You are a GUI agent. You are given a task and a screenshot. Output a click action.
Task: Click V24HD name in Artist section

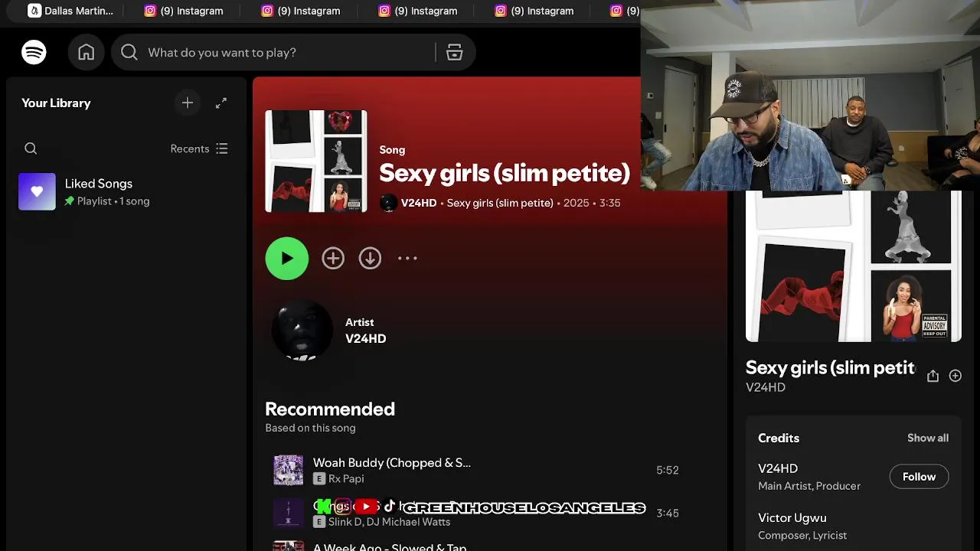[x=365, y=338]
